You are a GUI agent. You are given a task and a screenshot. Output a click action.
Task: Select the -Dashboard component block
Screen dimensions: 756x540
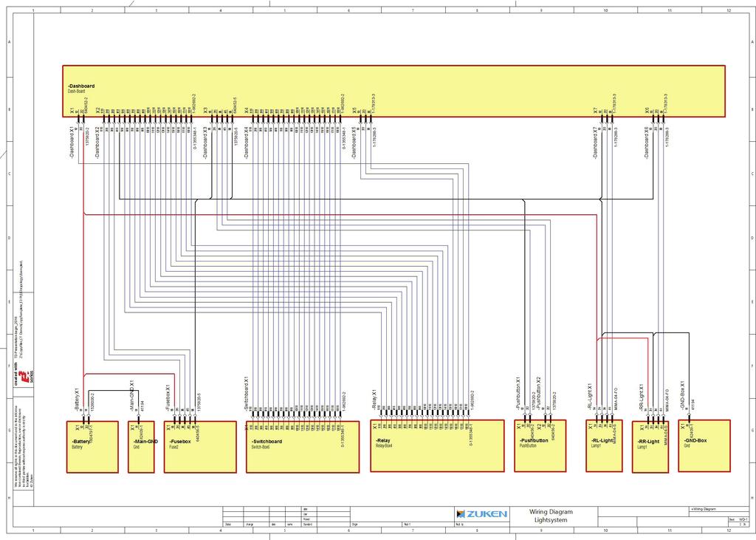point(394,91)
